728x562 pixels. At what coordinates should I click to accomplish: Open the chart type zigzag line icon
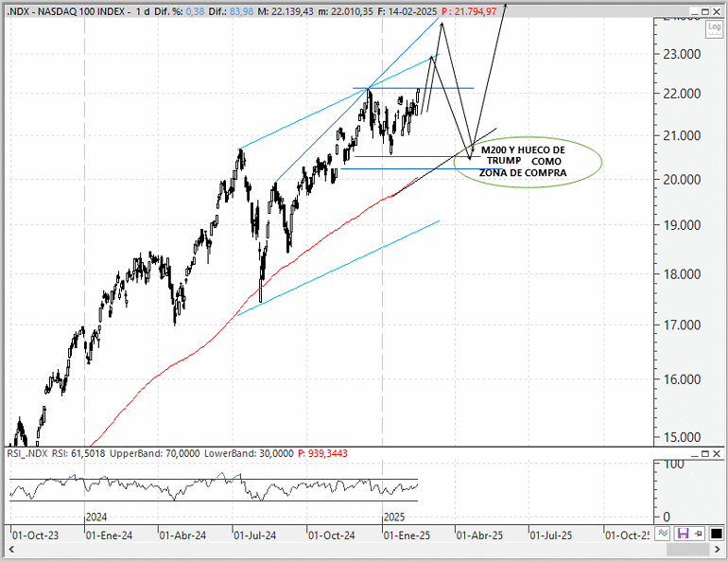[x=663, y=534]
